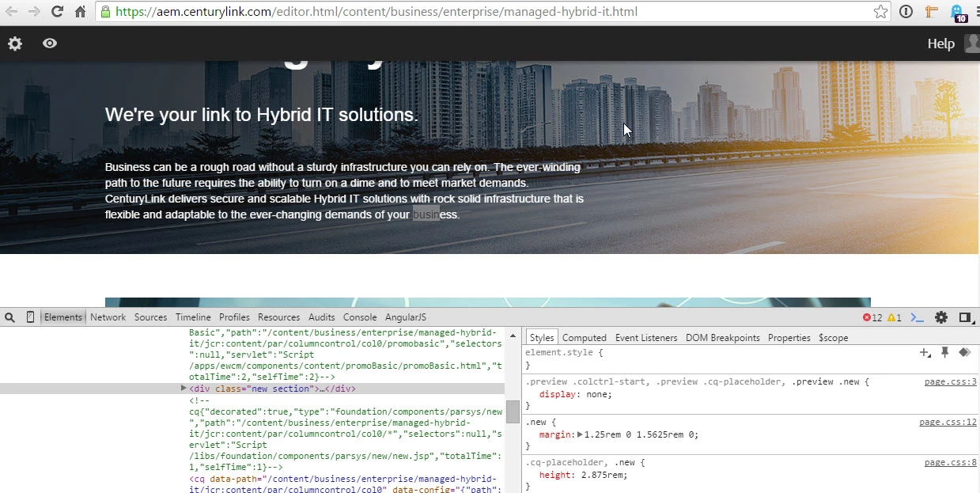Toggle the console drawer prompt icon

tap(918, 317)
